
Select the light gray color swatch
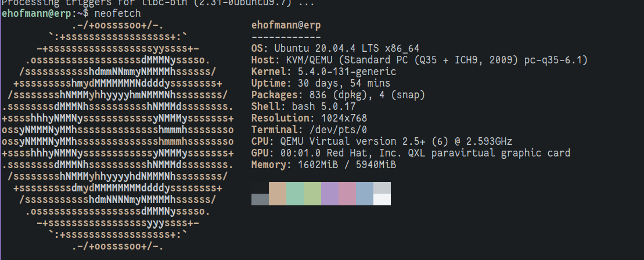pos(382,188)
